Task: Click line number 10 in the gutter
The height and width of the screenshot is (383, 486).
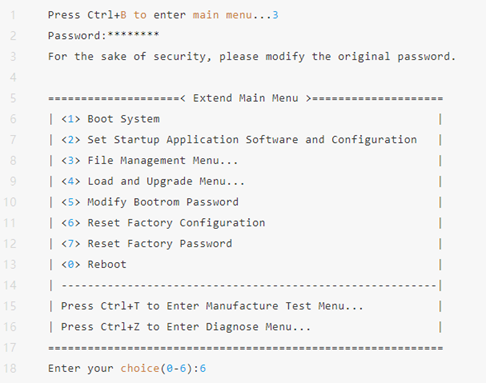Action: (x=10, y=202)
